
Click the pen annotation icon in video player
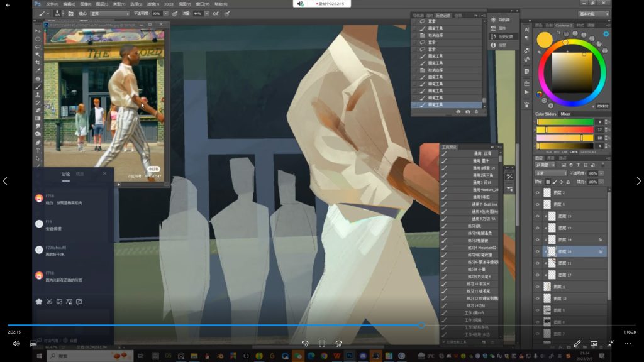coord(577,344)
